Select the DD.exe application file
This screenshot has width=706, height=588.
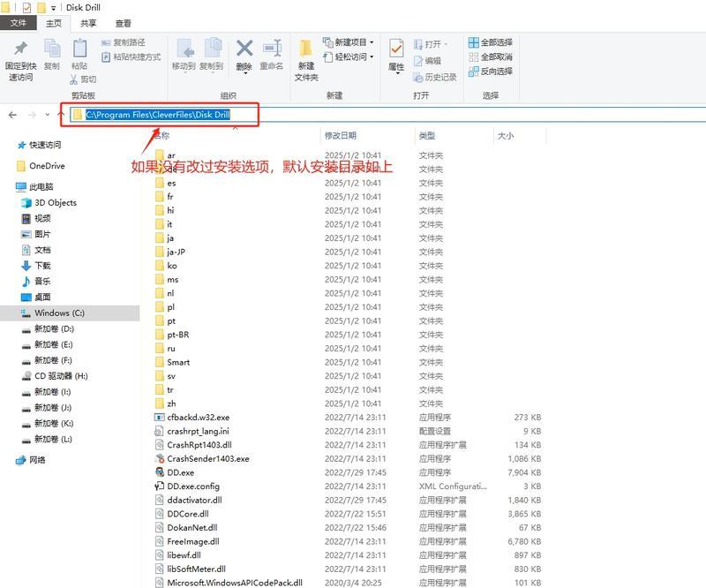[175, 472]
